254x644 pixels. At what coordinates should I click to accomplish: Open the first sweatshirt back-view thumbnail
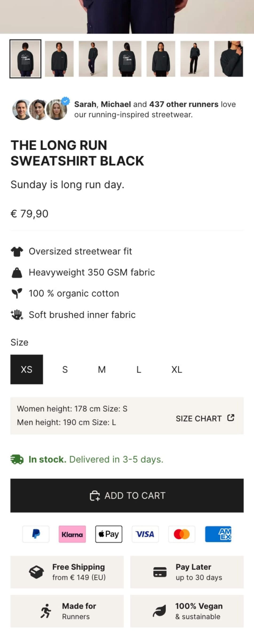pos(25,59)
